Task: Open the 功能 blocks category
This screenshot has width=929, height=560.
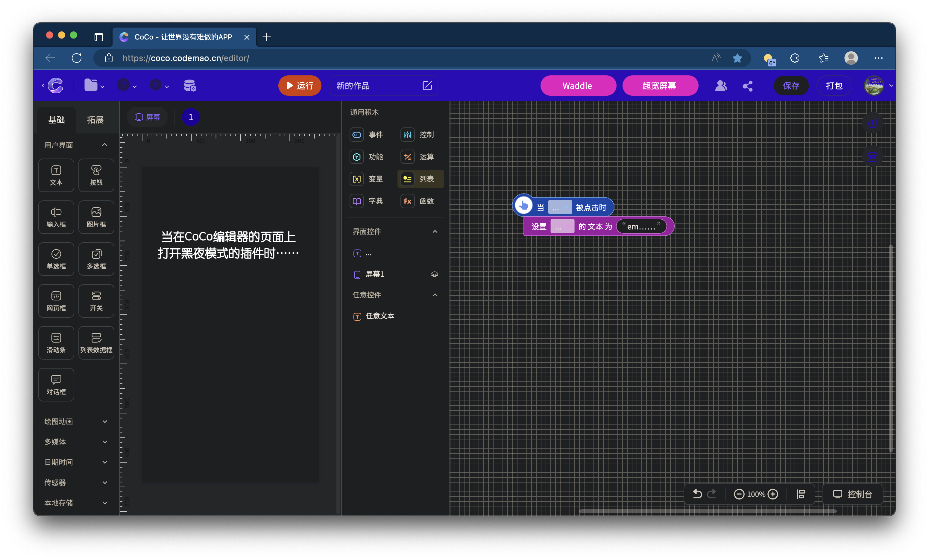Action: (366, 157)
